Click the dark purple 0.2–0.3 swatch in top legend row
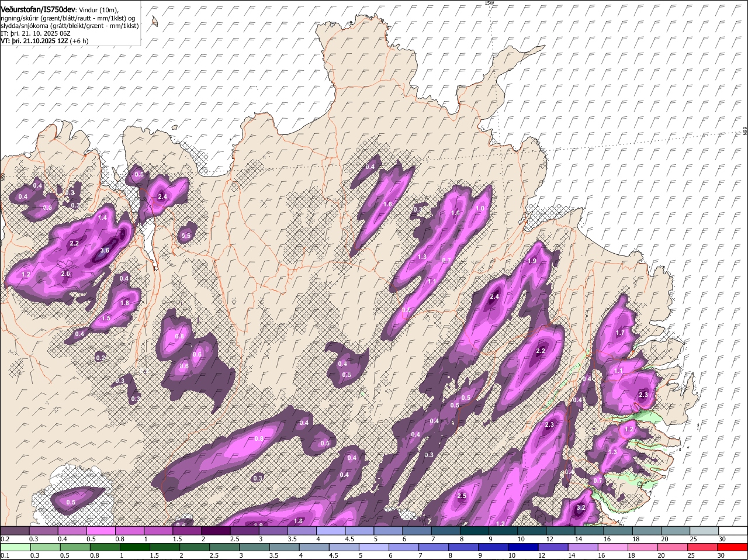This screenshot has height=560, width=748. (15, 530)
